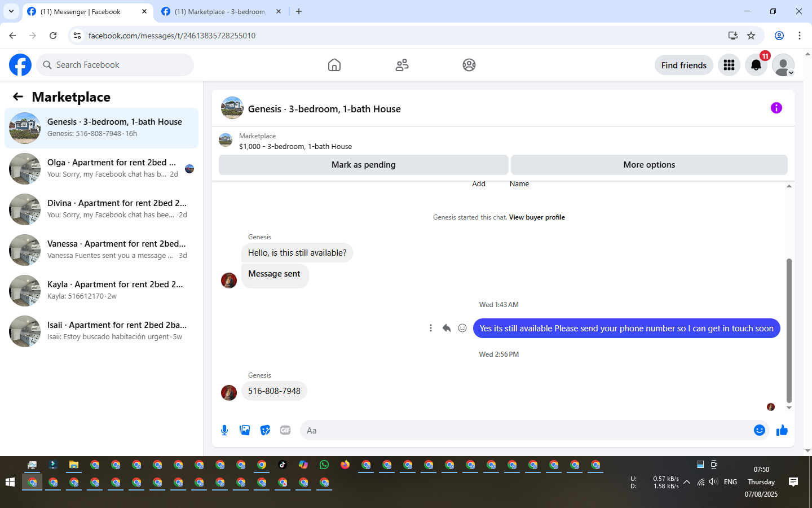This screenshot has width=812, height=508.
Task: Bookmark this page with the star icon
Action: point(751,36)
